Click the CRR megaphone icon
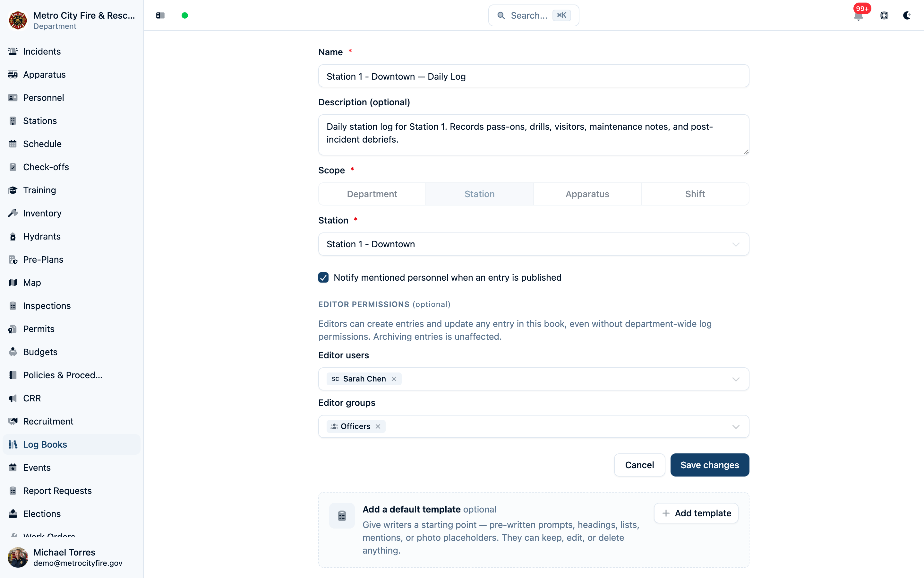This screenshot has height=578, width=924. (x=13, y=398)
